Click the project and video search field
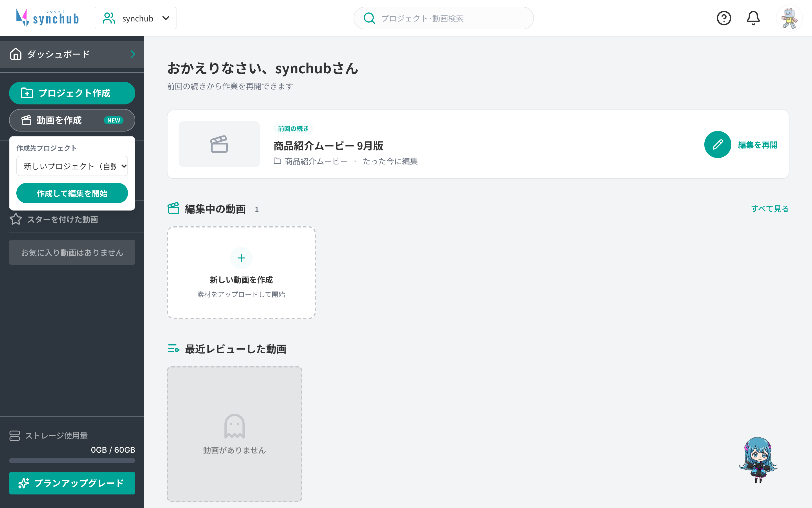The width and height of the screenshot is (812, 508). [x=443, y=18]
